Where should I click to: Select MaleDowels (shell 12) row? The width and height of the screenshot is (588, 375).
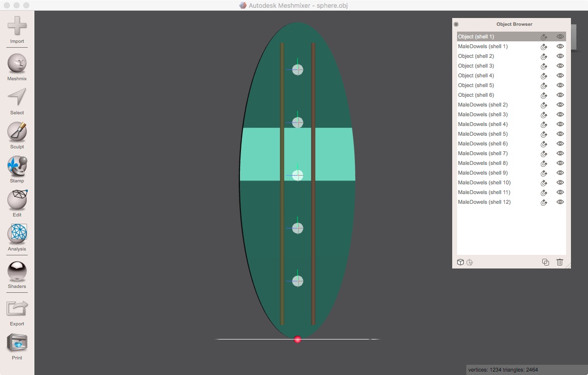tap(511, 202)
